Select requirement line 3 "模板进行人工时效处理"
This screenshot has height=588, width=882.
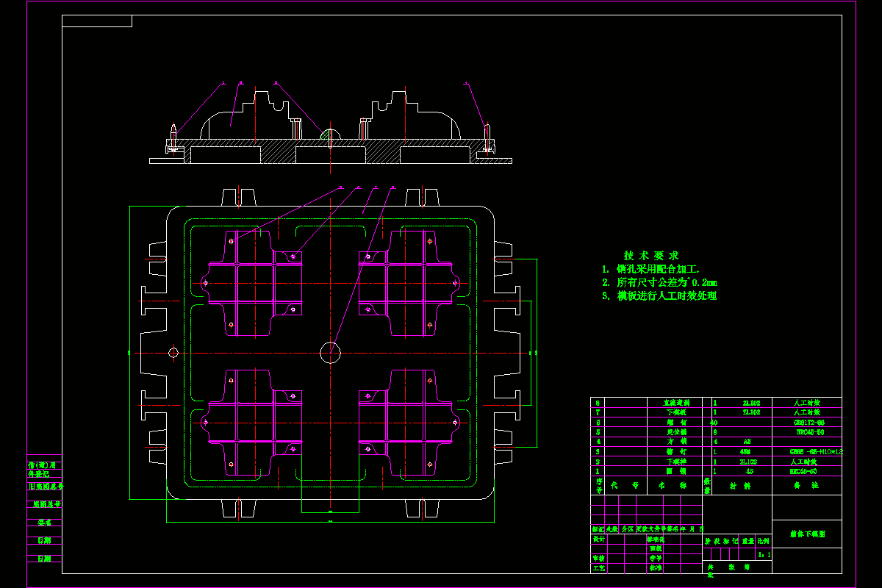point(659,295)
